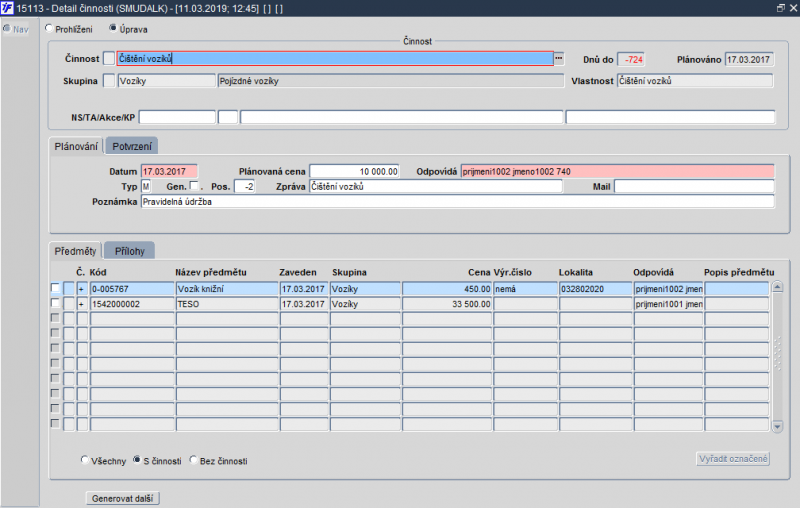Image resolution: width=800 pixels, height=508 pixels.
Task: Click the first NS/TA/Akce/KP input field
Action: pyautogui.click(x=177, y=117)
